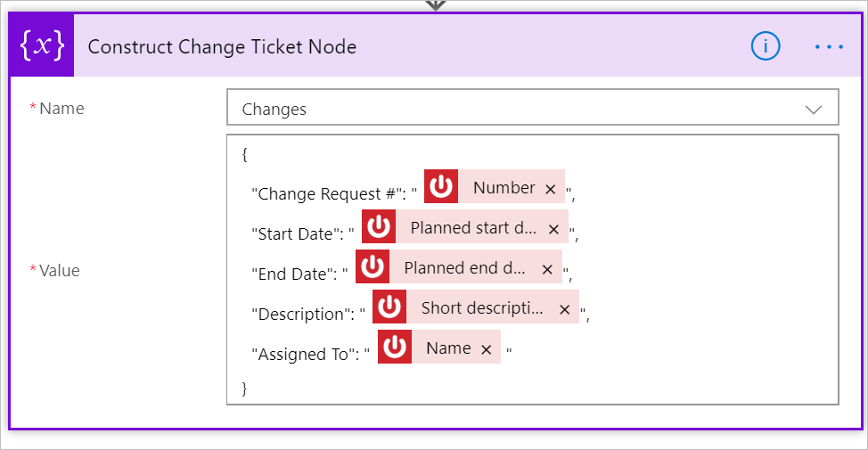Click red icon on Planned start token
This screenshot has height=450, width=868.
(x=379, y=227)
